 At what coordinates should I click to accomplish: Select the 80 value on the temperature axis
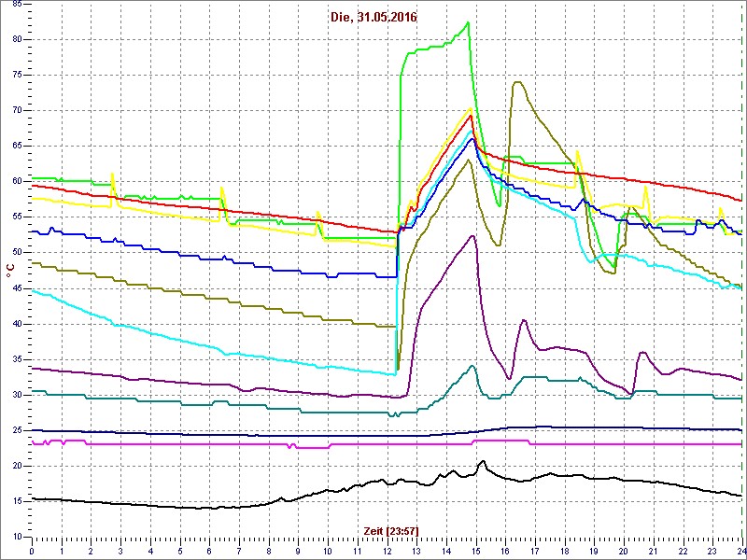click(16, 40)
